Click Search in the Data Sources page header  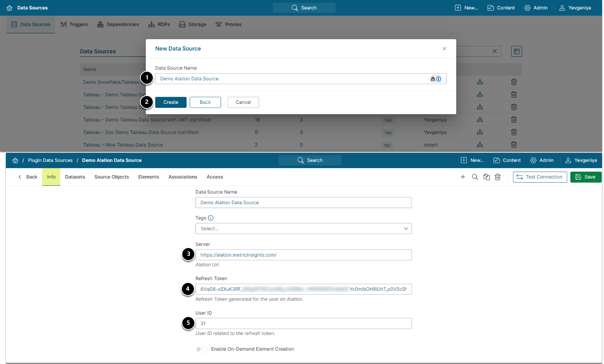pos(304,8)
